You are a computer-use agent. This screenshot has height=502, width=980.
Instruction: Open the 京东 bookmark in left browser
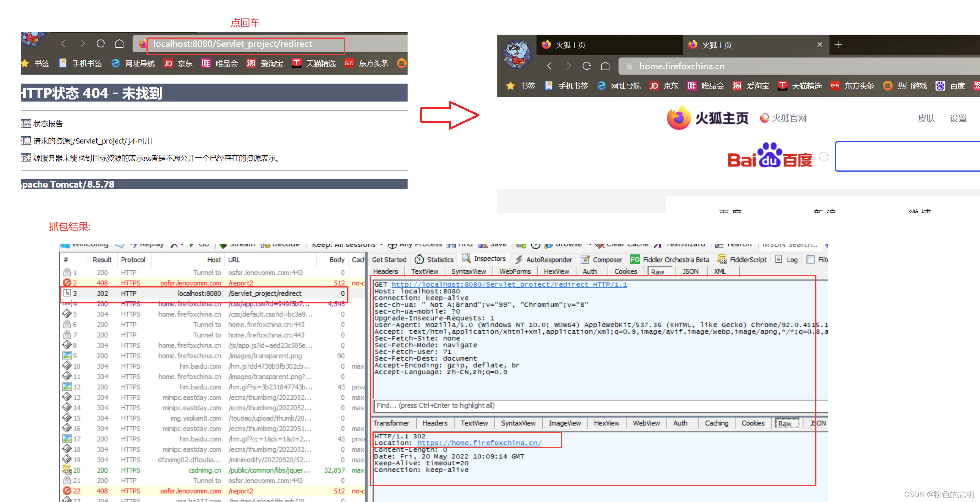(x=178, y=63)
